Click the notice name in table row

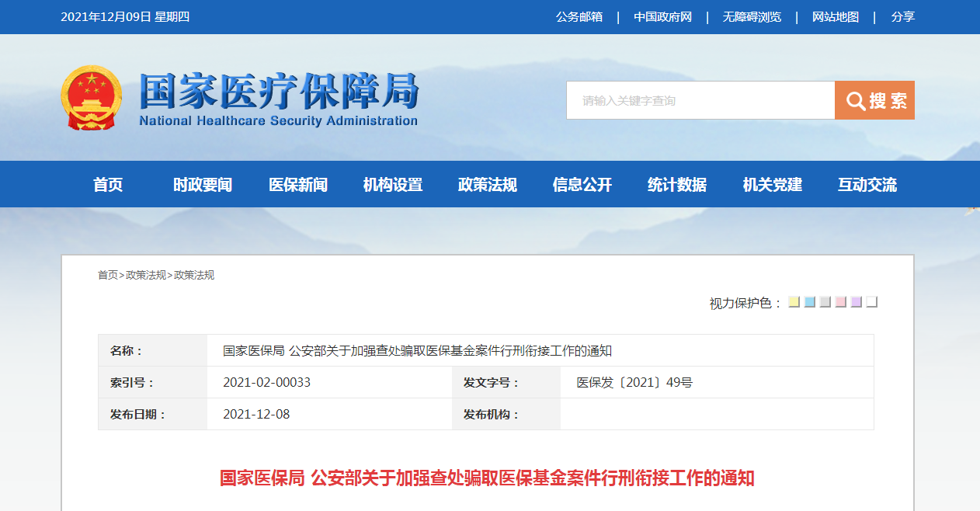[x=417, y=351]
